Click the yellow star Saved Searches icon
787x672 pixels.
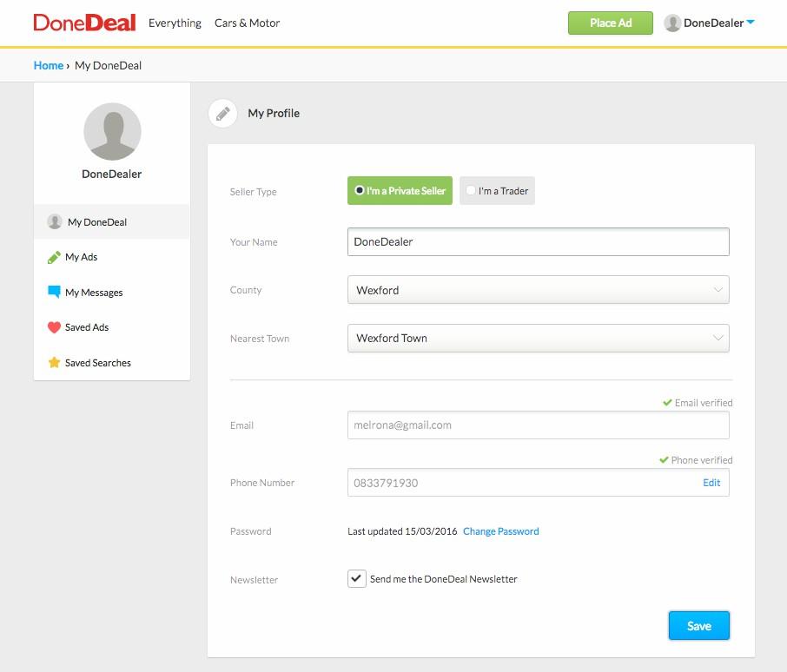[x=54, y=363]
